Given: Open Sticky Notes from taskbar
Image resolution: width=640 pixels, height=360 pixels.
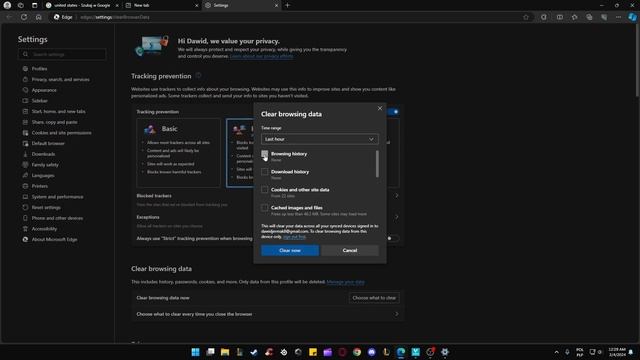Looking at the screenshot, I should 313,352.
